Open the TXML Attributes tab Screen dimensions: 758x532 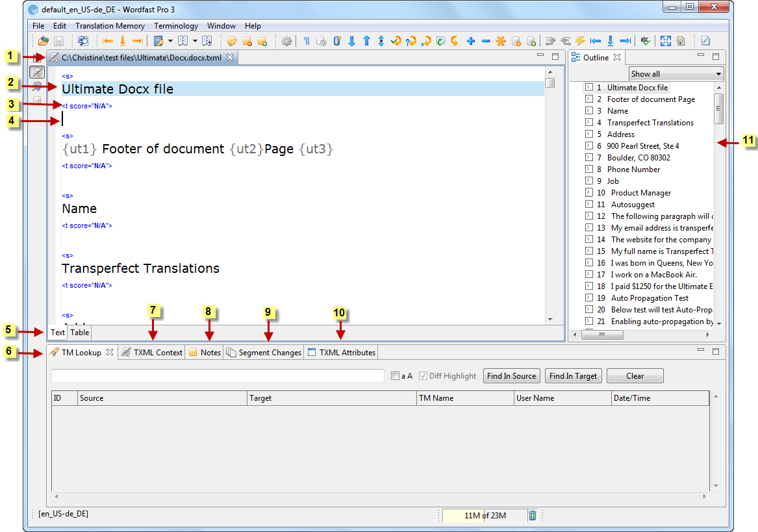coord(342,353)
